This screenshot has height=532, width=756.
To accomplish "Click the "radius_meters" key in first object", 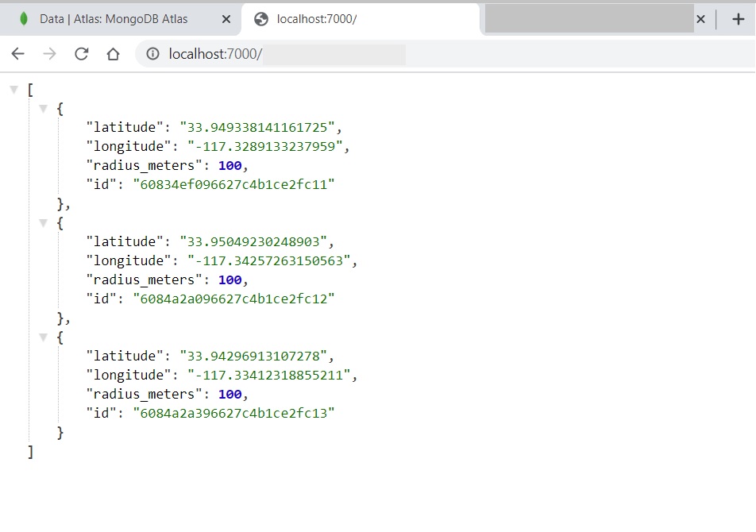I will click(x=144, y=165).
